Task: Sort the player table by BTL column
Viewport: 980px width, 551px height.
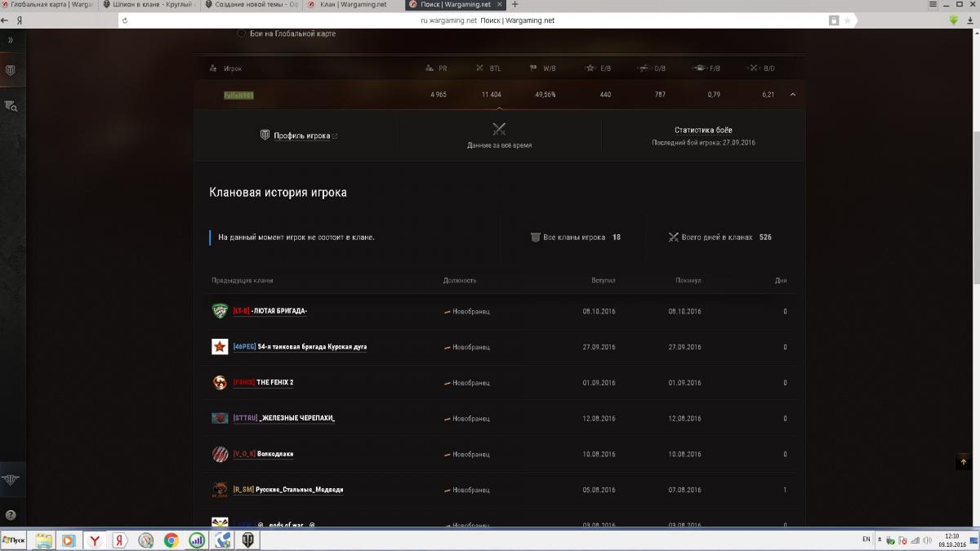Action: [x=491, y=69]
